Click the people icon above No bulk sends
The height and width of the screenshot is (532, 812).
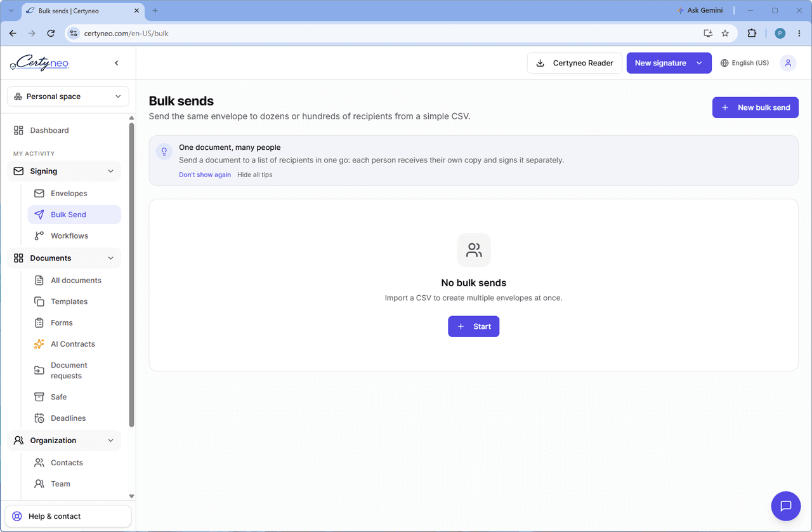point(474,250)
